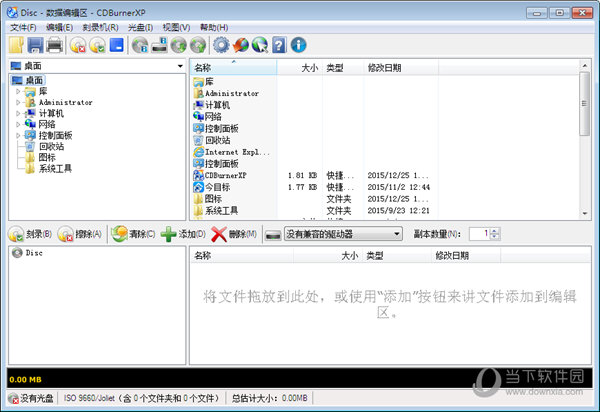Image resolution: width=600 pixels, height=412 pixels.
Task: Click the 擦除(A) erase button
Action: tap(80, 234)
